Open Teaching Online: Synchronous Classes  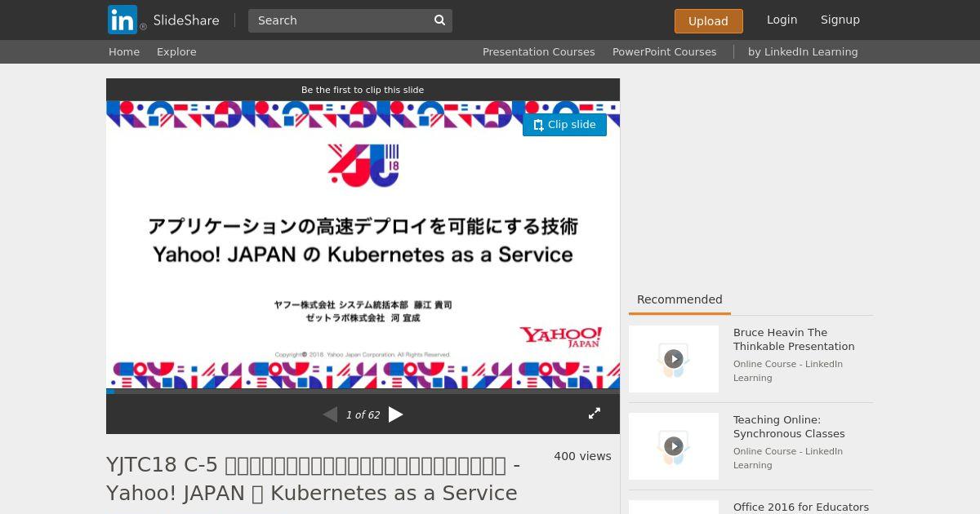789,427
